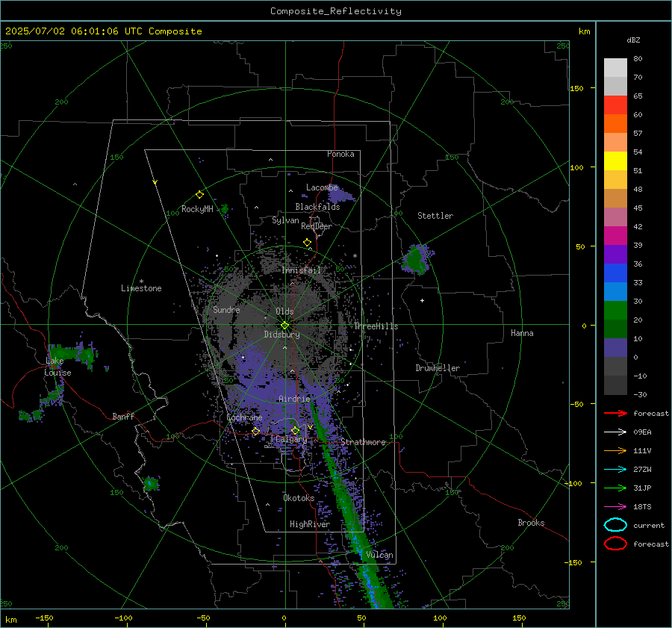Click the purple echo patch beside Lacombe
This screenshot has width=672, height=628.
(340, 195)
